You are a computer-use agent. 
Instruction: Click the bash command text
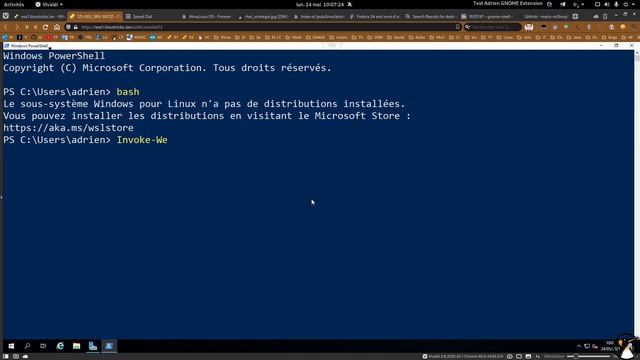(128, 92)
